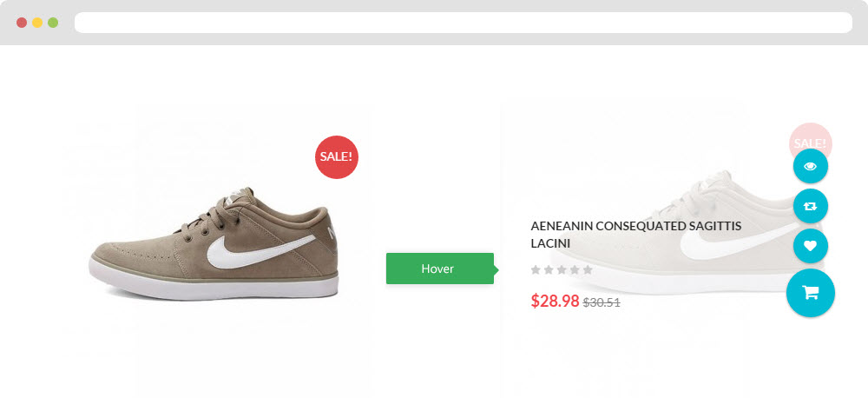Click the compare arrows icon button
The image size is (868, 398).
tap(811, 206)
